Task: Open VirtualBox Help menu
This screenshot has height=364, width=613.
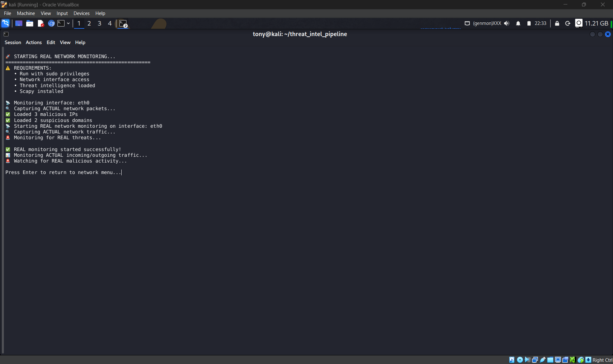Action: coord(100,13)
